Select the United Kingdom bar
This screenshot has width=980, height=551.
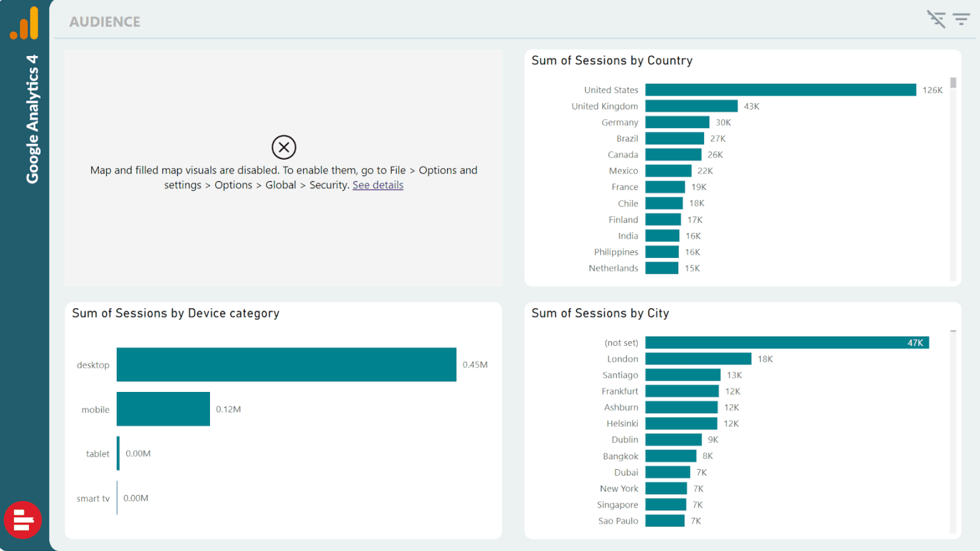pyautogui.click(x=691, y=106)
